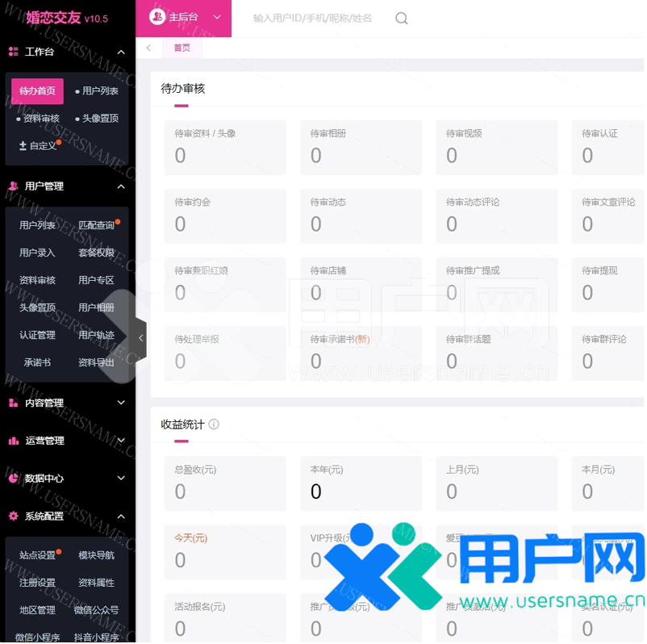Open the 待审视频 card
The height and width of the screenshot is (644, 647).
(x=497, y=148)
